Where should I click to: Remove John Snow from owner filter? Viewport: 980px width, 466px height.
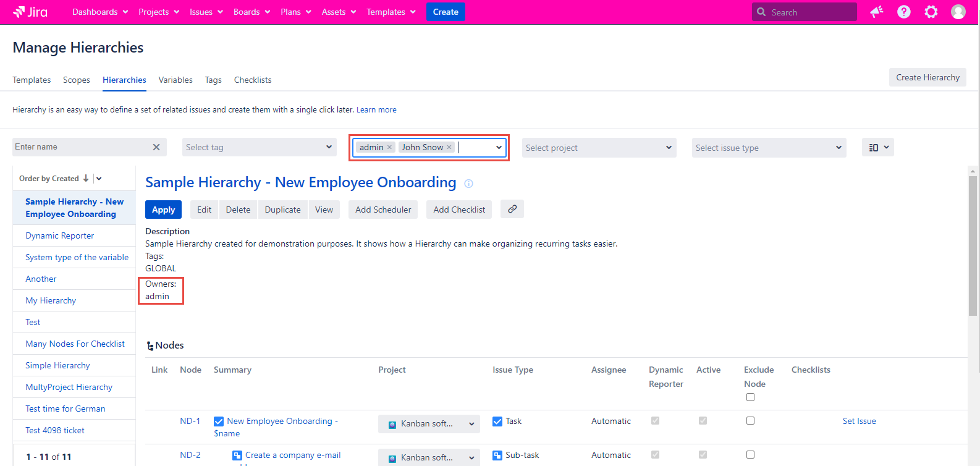pyautogui.click(x=449, y=147)
